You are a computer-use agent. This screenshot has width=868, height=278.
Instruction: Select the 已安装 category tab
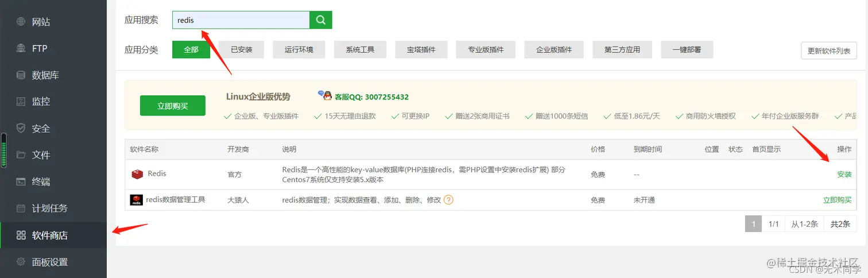242,49
